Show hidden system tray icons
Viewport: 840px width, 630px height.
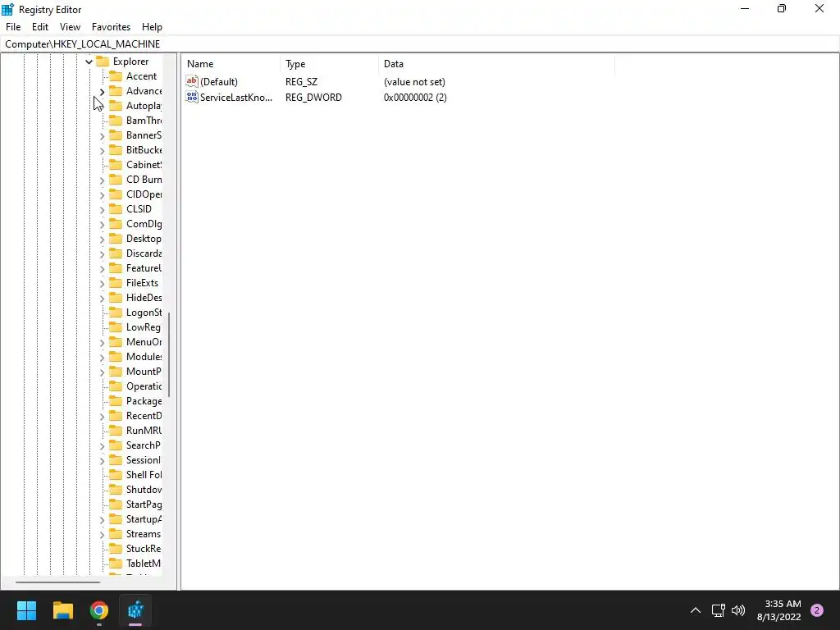[x=696, y=610]
